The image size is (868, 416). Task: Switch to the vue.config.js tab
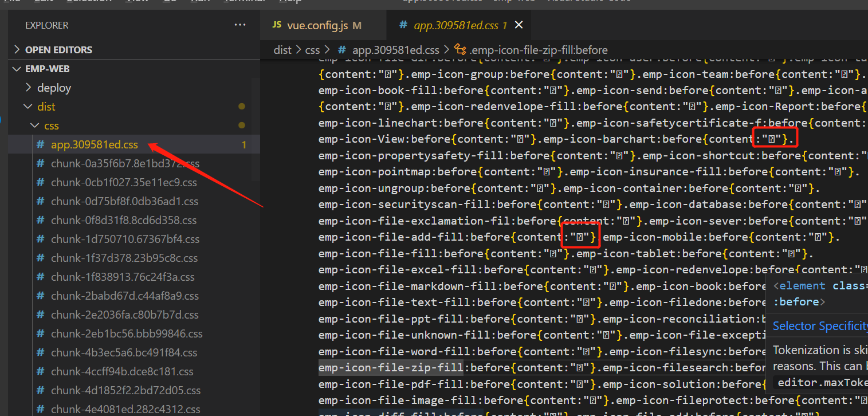[x=316, y=25]
